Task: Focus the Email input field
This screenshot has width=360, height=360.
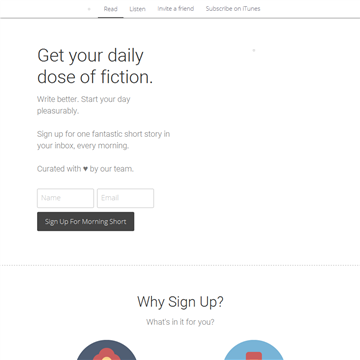Action: click(x=125, y=198)
